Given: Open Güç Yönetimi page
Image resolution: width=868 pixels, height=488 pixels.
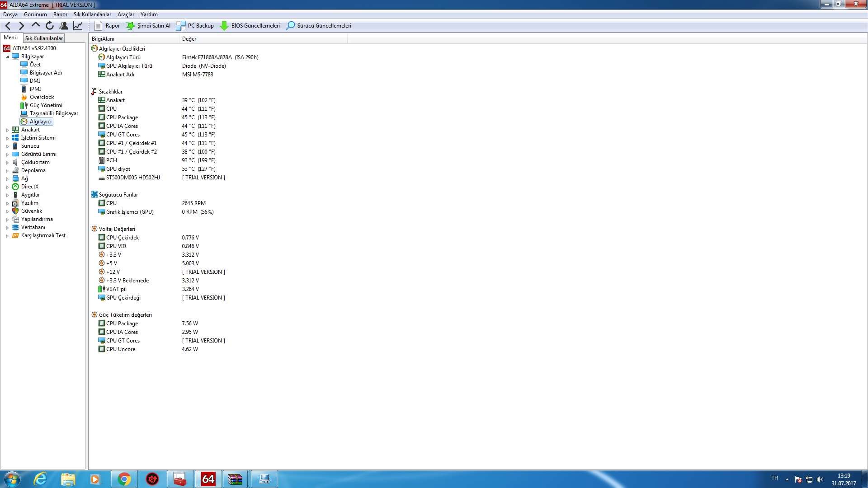Looking at the screenshot, I should 46,105.
